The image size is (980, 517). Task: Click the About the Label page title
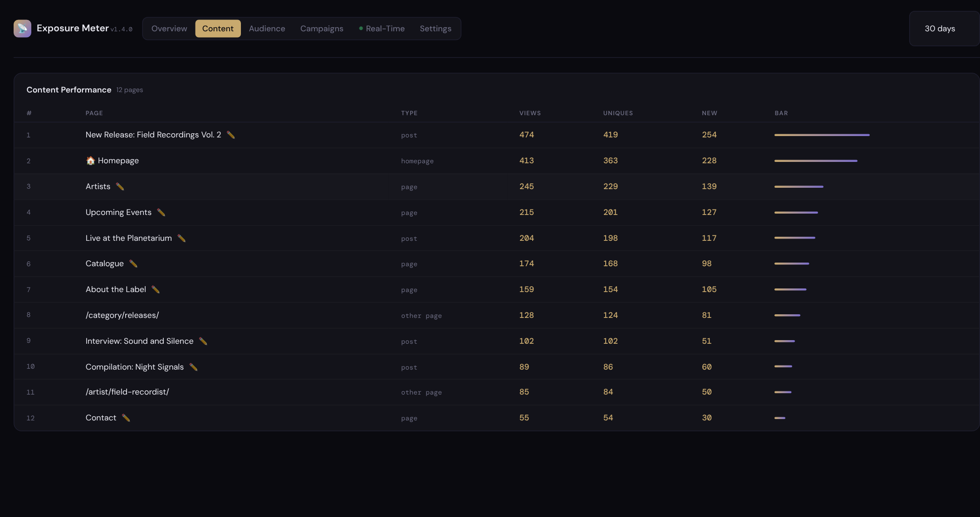click(x=116, y=289)
